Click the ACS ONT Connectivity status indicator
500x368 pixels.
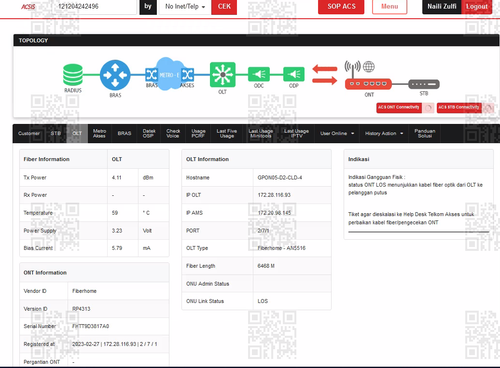428,107
